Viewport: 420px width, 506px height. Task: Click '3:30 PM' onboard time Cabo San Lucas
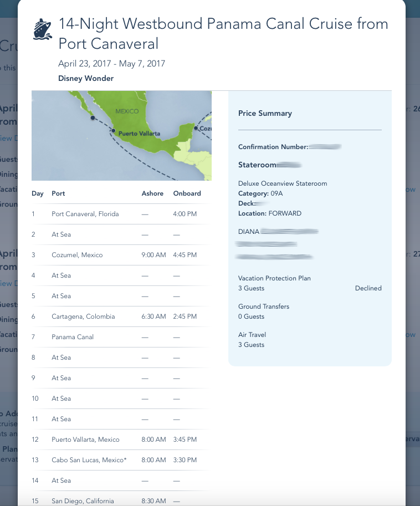(x=185, y=460)
